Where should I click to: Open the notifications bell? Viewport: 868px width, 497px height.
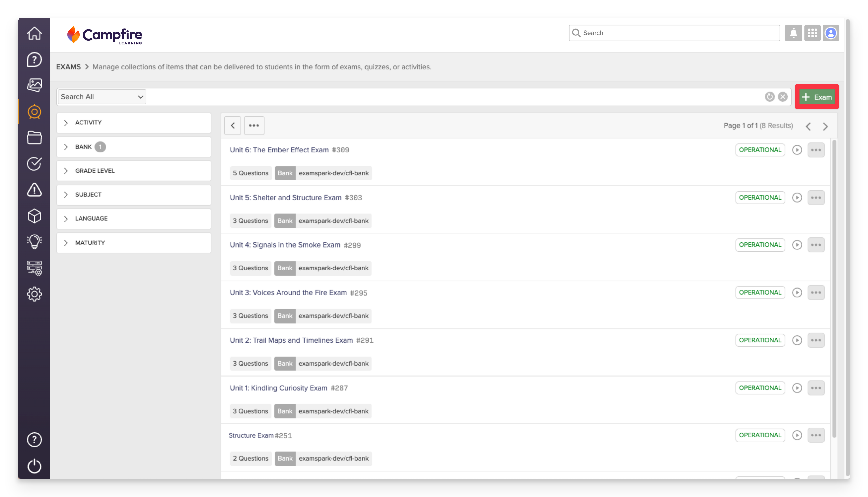(x=793, y=33)
